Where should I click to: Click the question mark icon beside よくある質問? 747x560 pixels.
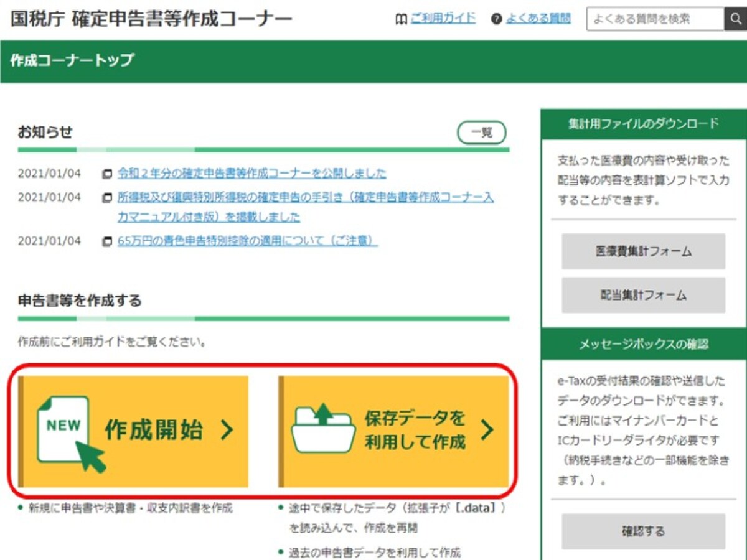click(x=496, y=19)
